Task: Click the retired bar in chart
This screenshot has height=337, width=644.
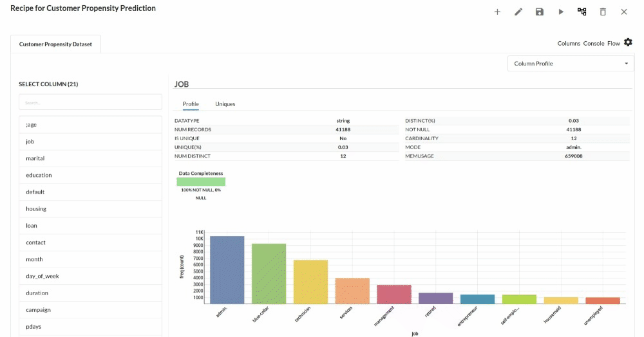Action: pyautogui.click(x=436, y=298)
